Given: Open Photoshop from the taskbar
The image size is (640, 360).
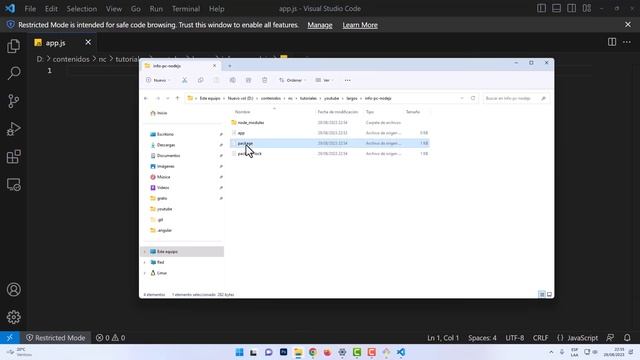Looking at the screenshot, I should (x=283, y=352).
